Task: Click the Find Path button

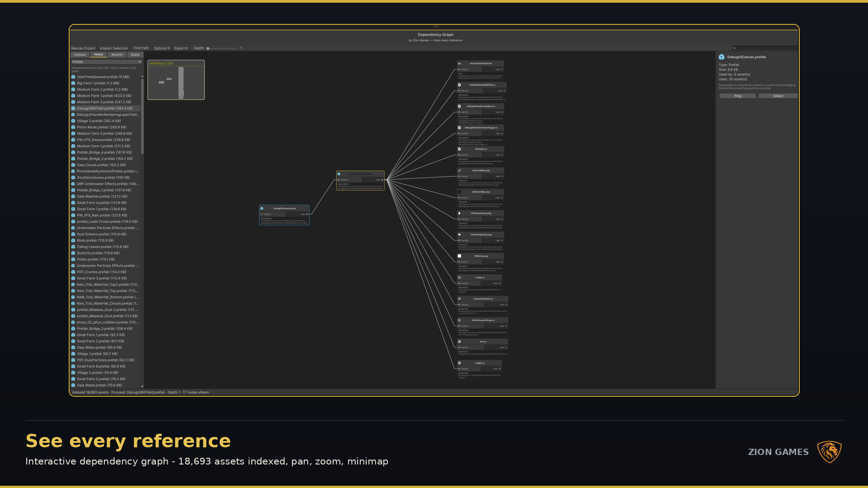Action: click(141, 48)
